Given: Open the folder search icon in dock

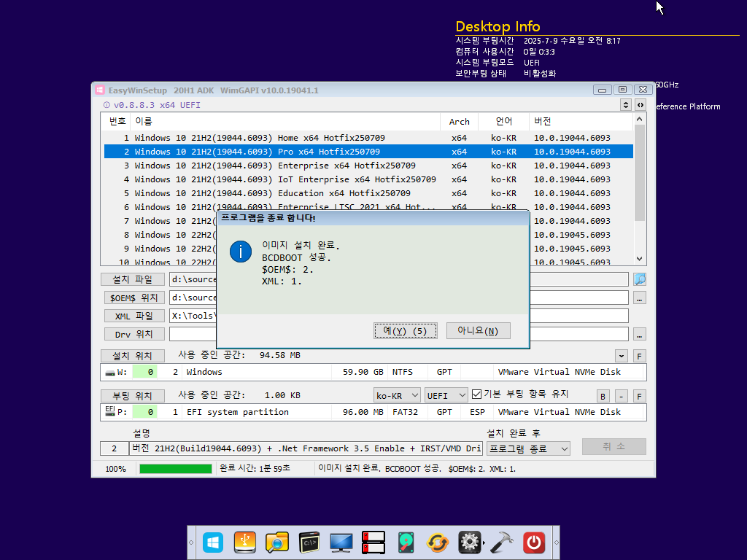Looking at the screenshot, I should 276,542.
